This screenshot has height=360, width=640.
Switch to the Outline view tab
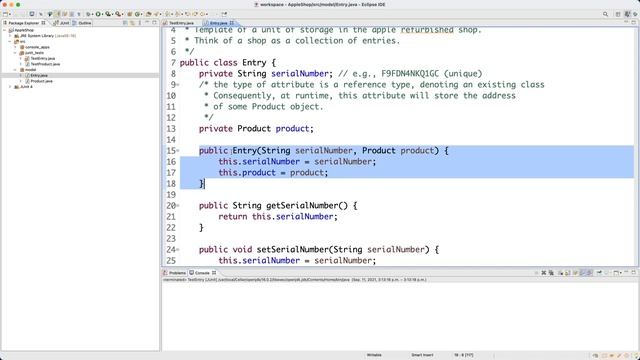click(x=82, y=23)
